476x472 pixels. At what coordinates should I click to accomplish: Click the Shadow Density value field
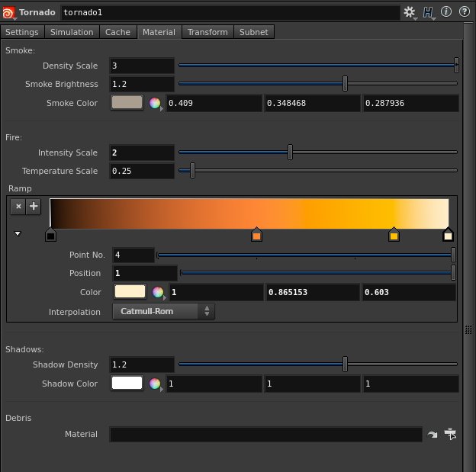tap(142, 364)
